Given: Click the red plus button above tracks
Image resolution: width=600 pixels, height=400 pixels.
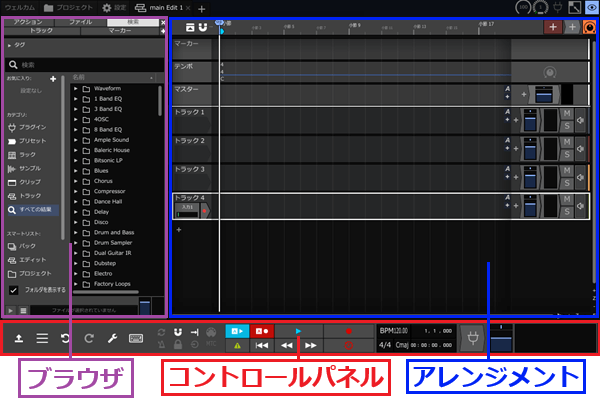Looking at the screenshot, I should click(553, 27).
